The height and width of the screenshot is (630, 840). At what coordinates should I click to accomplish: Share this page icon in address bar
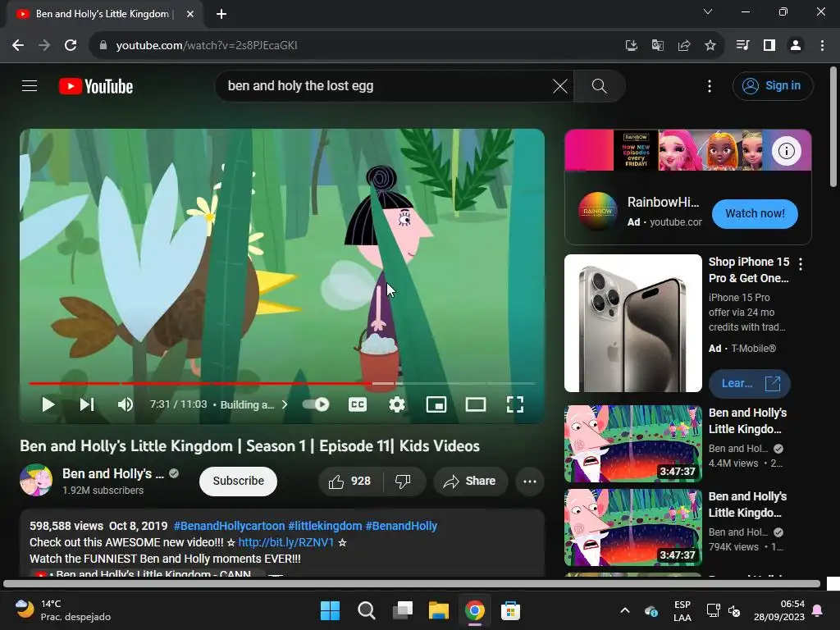(683, 46)
